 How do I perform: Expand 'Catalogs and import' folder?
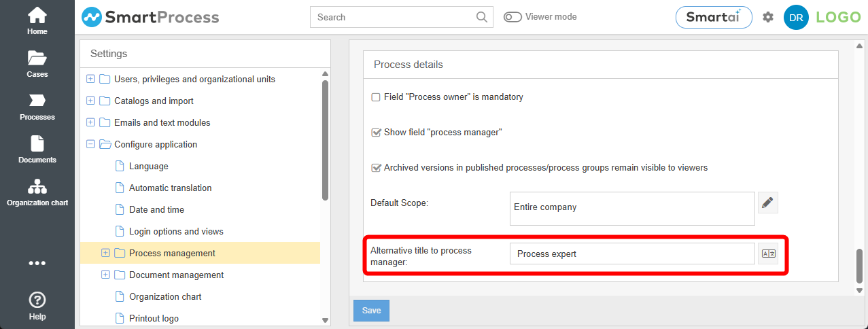click(x=90, y=101)
